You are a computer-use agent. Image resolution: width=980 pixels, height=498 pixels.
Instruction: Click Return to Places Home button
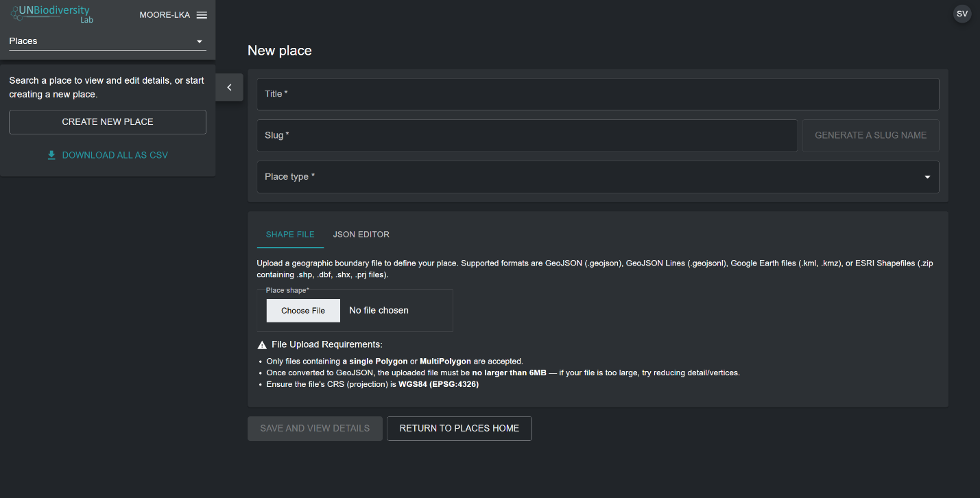[459, 428]
